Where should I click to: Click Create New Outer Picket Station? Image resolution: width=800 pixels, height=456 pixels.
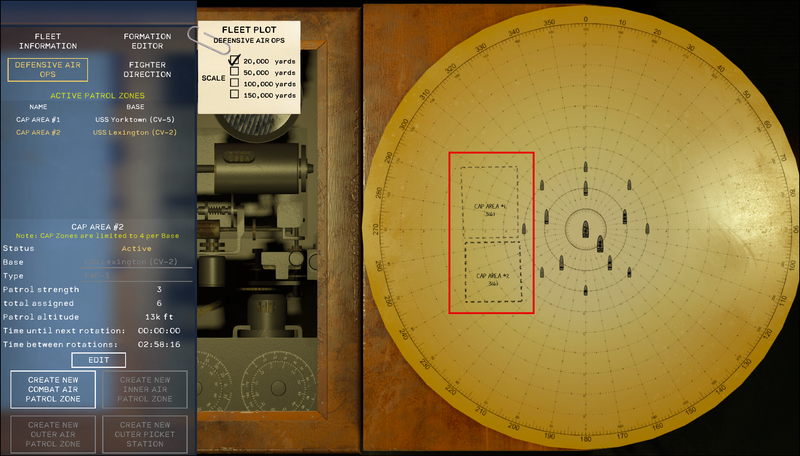click(145, 434)
